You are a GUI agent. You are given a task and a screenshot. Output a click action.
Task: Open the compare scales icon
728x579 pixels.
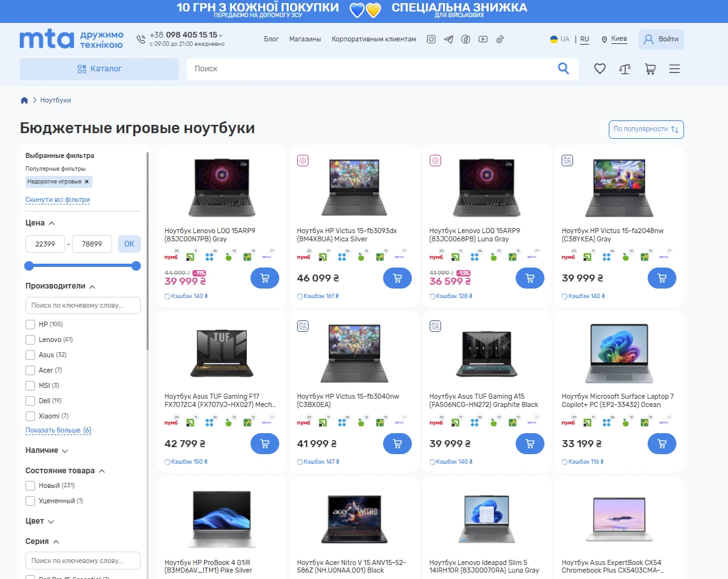click(x=625, y=69)
